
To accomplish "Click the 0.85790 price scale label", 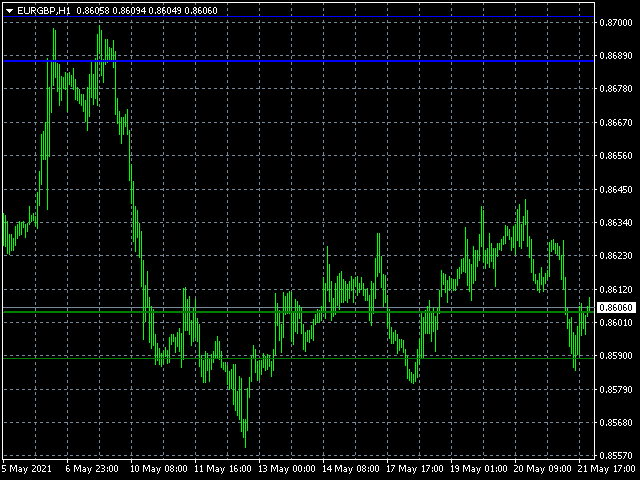I will pyautogui.click(x=616, y=389).
